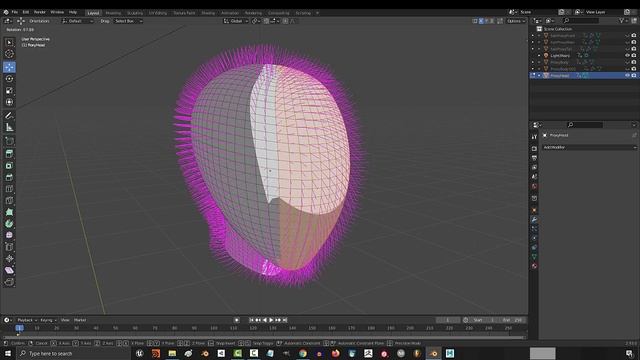Open the Active Tool properties tab
The height and width of the screenshot is (360, 640).
534,137
